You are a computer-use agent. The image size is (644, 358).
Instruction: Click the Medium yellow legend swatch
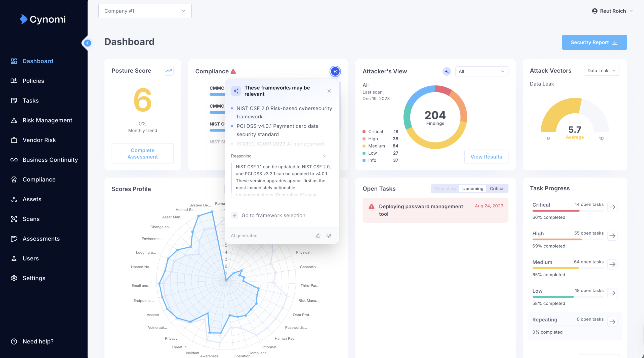pos(364,146)
